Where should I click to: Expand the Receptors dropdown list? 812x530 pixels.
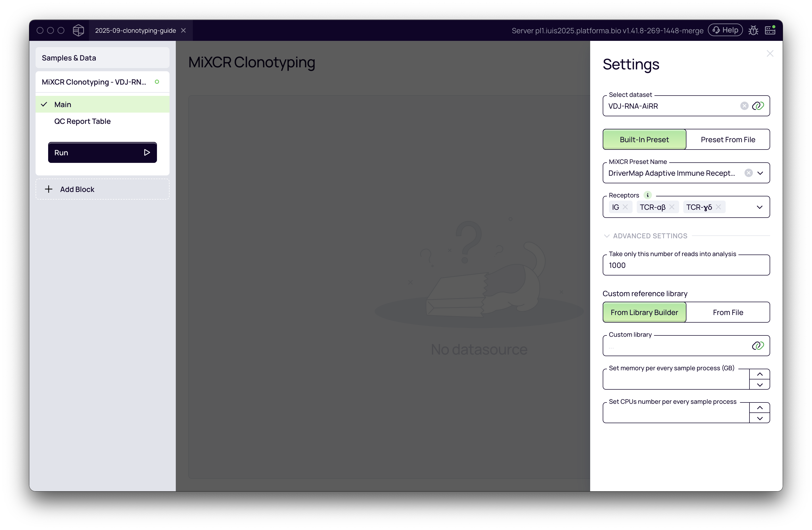click(x=759, y=207)
